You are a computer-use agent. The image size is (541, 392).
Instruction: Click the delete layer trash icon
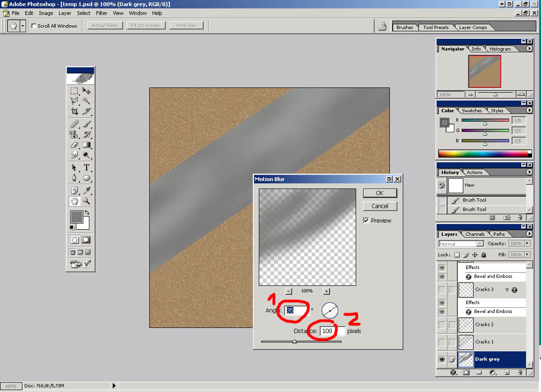point(520,373)
